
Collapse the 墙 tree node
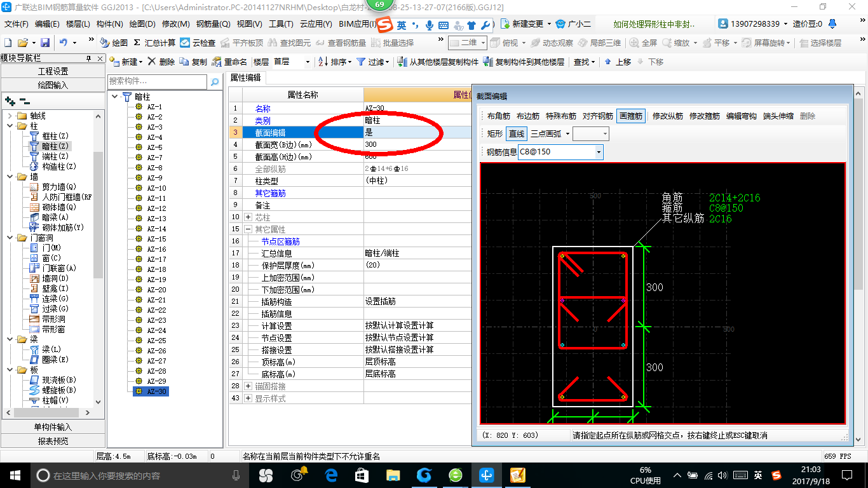click(10, 177)
